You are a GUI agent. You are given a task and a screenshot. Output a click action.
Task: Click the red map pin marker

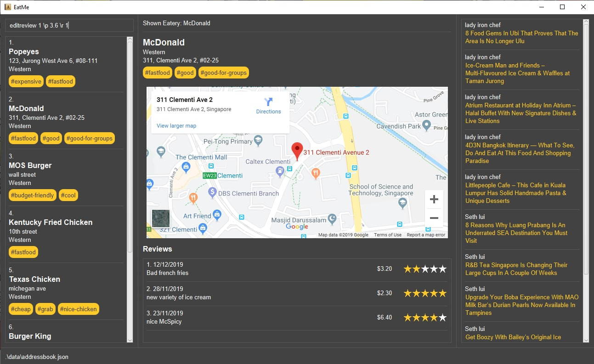297,151
